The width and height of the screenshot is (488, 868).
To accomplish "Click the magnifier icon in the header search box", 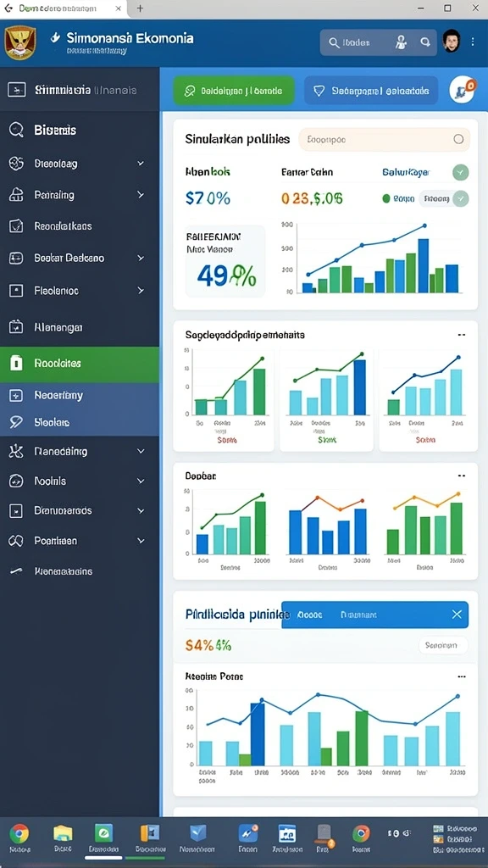I will (334, 42).
